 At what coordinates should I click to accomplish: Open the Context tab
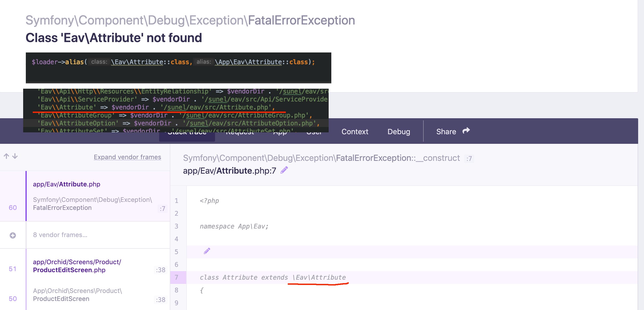[x=355, y=132]
